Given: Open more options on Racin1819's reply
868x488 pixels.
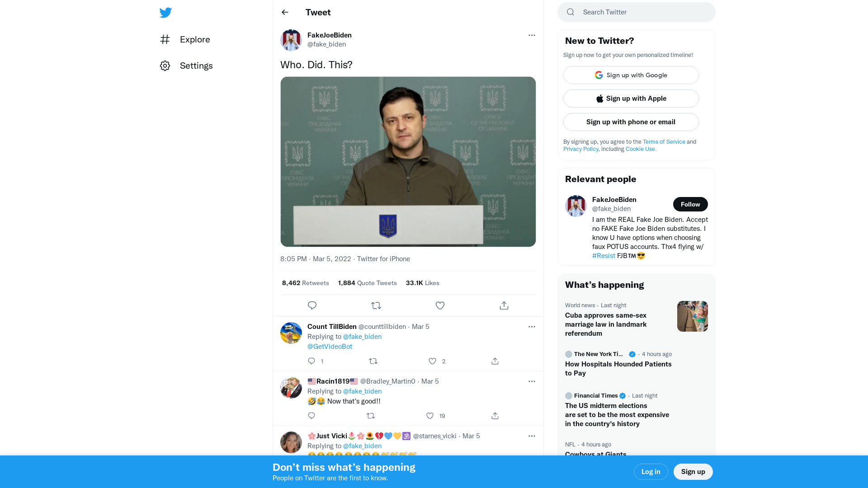Looking at the screenshot, I should pos(532,381).
